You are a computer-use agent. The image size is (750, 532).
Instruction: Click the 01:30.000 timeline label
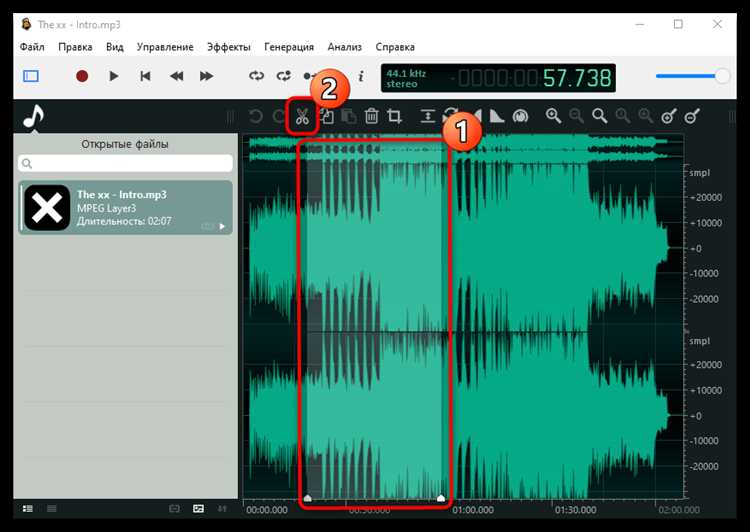coord(575,510)
